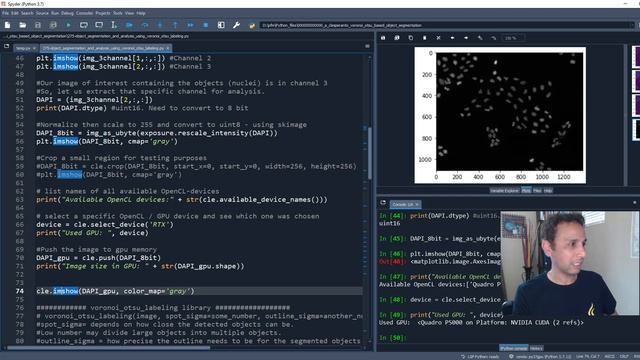Click the Open file folder icon
Viewport: 640px width, 360px height.
(22, 25)
